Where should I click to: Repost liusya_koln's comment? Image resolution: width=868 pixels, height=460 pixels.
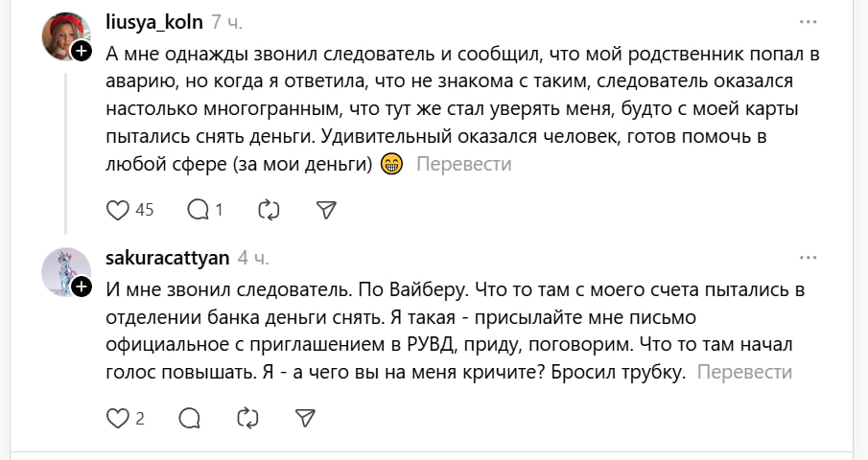pyautogui.click(x=270, y=209)
